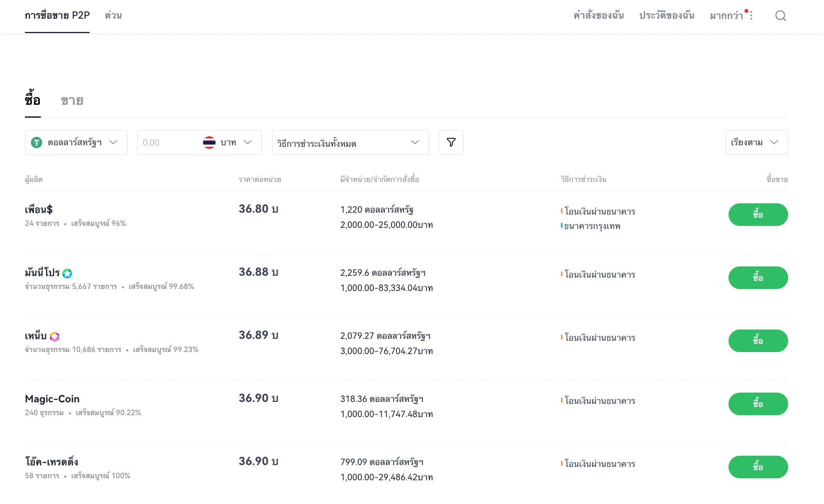824x504 pixels.
Task: Click the 36.80 ฿ price
Action: [258, 209]
